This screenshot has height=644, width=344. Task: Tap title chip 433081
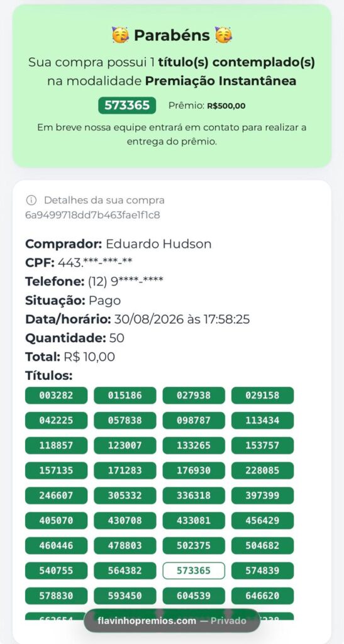click(194, 521)
